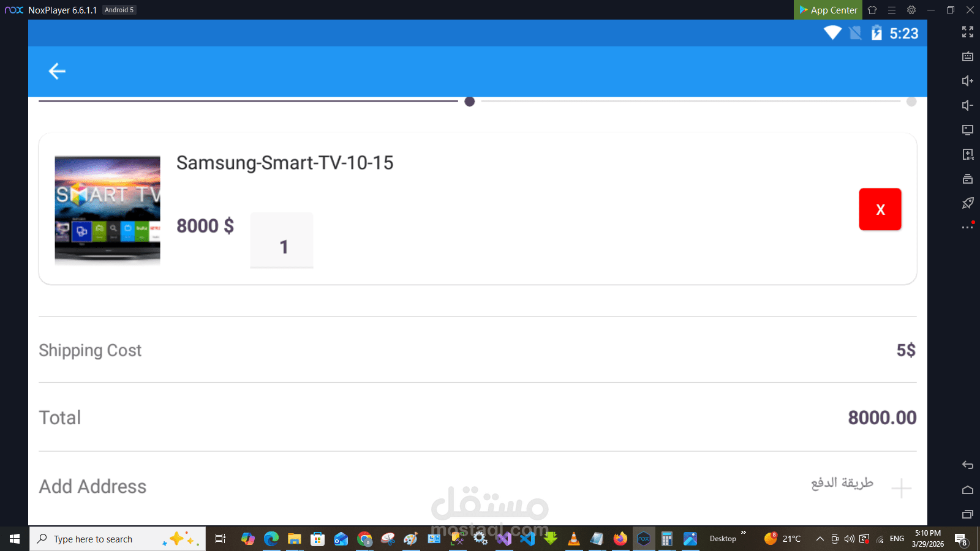980x551 pixels.
Task: Open the Nox multi-instance manager icon
Action: click(x=968, y=179)
